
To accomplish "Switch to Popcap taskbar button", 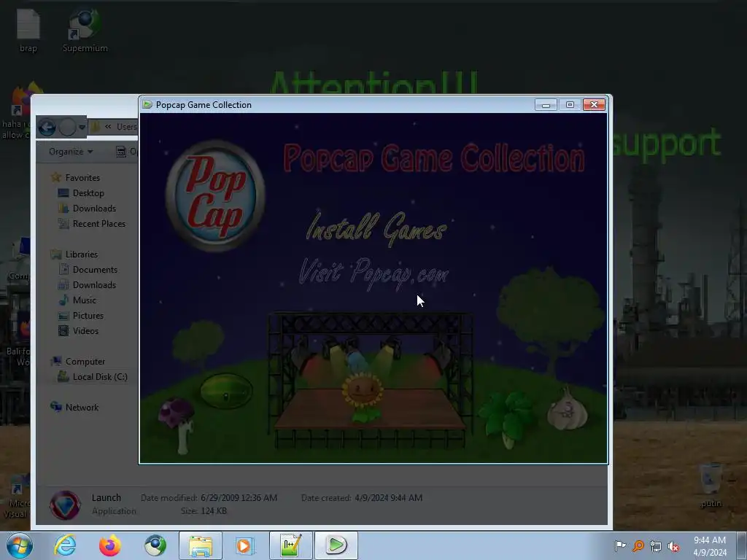I will click(336, 545).
